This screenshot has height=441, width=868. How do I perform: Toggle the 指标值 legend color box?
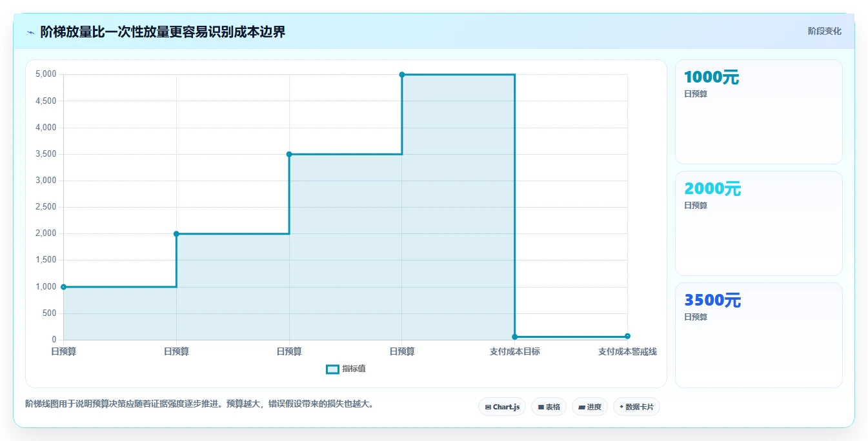click(x=332, y=369)
